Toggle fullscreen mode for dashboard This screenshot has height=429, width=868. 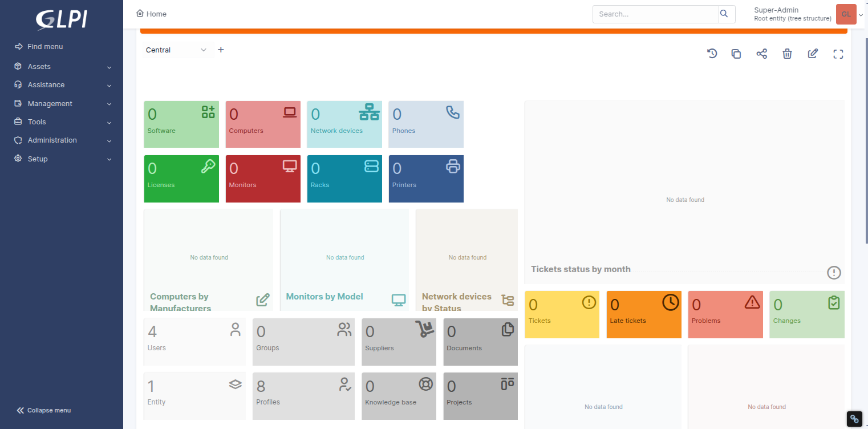point(838,54)
